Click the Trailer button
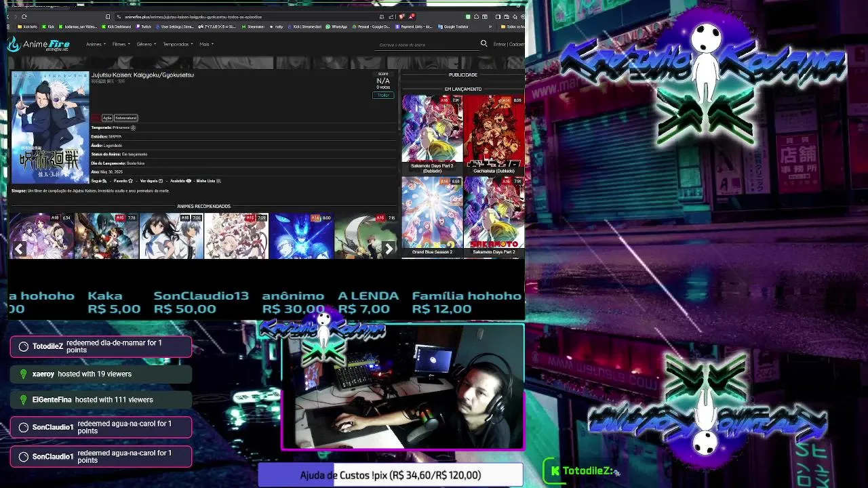 point(383,96)
